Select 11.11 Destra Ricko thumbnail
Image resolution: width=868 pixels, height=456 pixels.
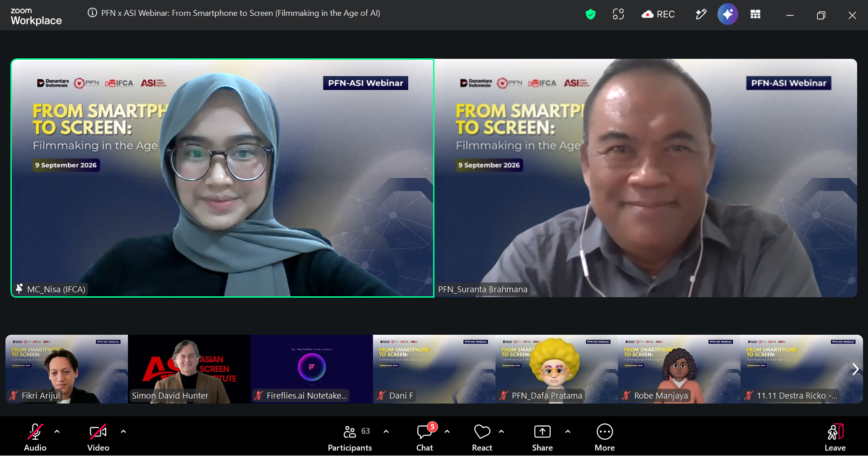click(x=802, y=369)
